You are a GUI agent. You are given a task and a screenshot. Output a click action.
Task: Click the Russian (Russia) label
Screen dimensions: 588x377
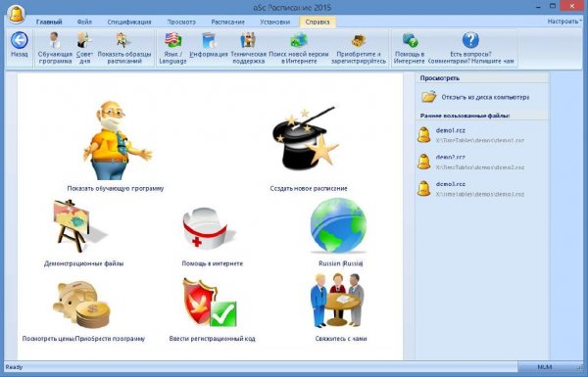pyautogui.click(x=341, y=263)
